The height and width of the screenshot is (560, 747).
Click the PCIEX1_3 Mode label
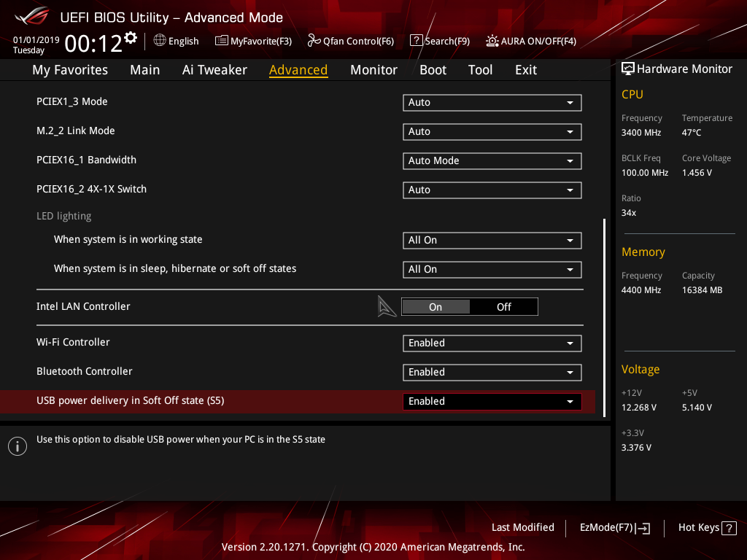tap(72, 101)
